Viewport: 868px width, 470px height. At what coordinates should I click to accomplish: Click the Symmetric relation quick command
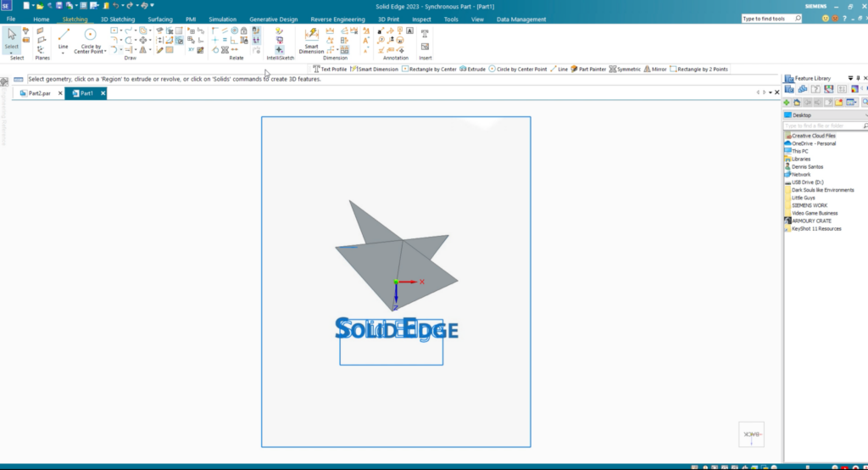pos(625,70)
